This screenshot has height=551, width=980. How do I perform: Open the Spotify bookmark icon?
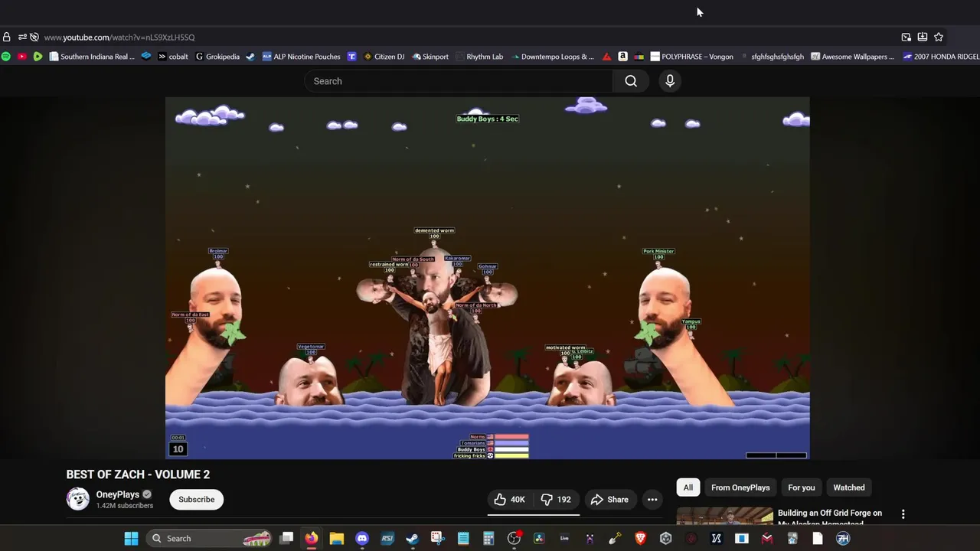6,57
